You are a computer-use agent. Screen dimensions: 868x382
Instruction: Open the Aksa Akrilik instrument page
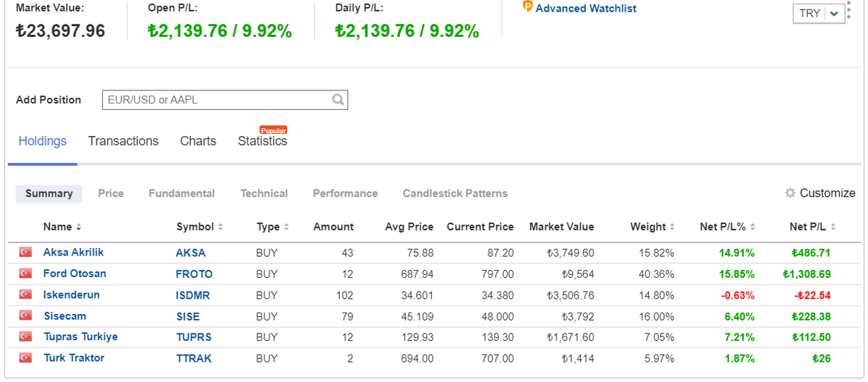(73, 252)
